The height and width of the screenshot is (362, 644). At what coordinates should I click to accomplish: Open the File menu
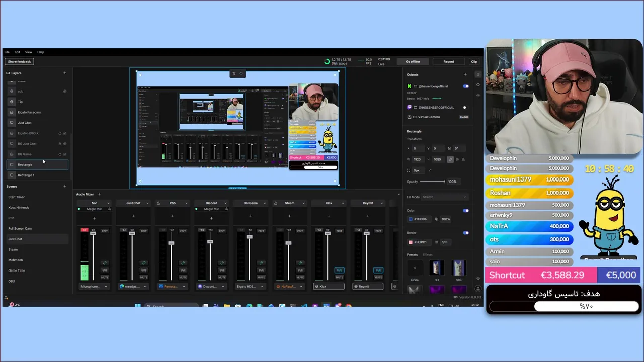(7, 52)
